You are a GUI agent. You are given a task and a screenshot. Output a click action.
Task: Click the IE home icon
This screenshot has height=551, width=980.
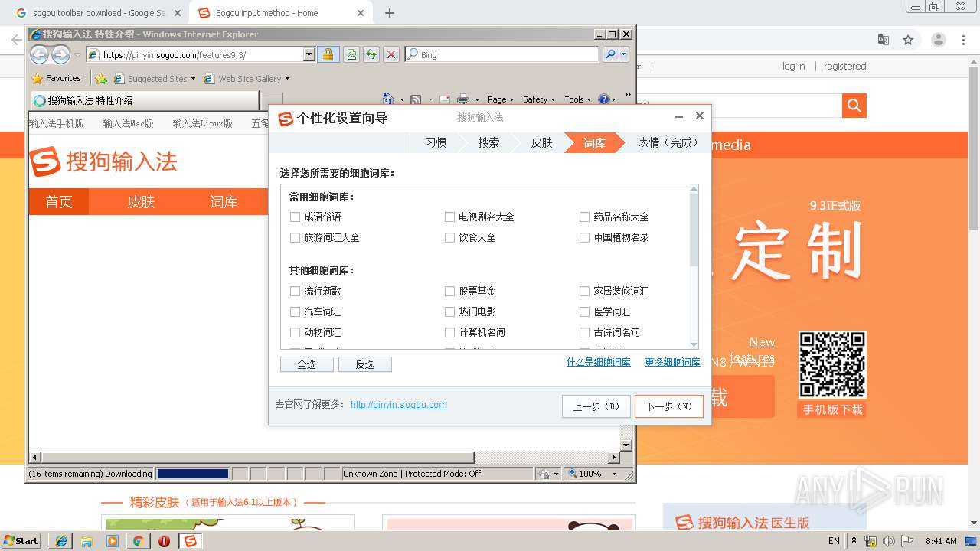coord(388,99)
